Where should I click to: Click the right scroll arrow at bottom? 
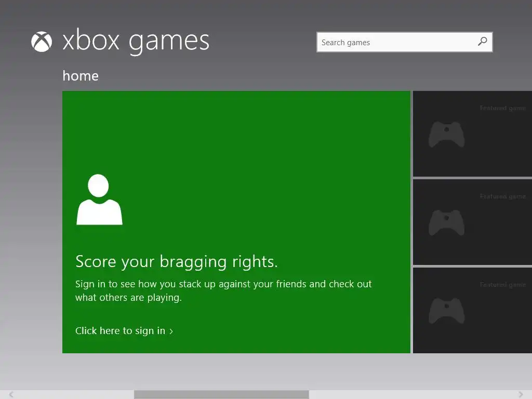pos(521,394)
